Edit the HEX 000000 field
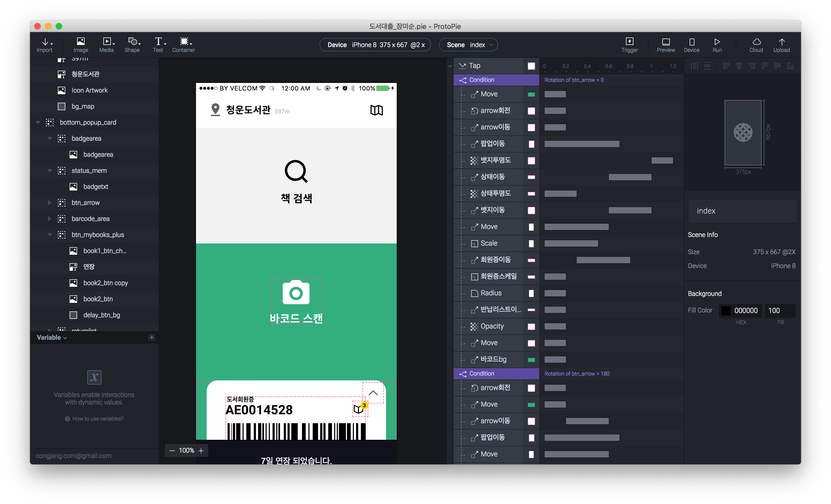 point(746,310)
